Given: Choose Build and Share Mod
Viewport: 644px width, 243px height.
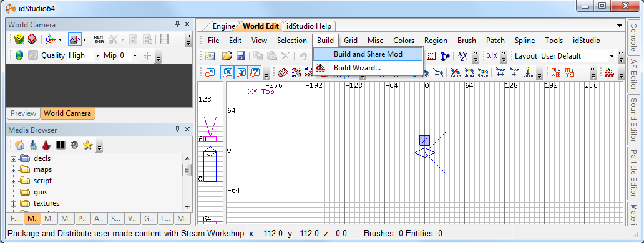Looking at the screenshot, I should [368, 54].
